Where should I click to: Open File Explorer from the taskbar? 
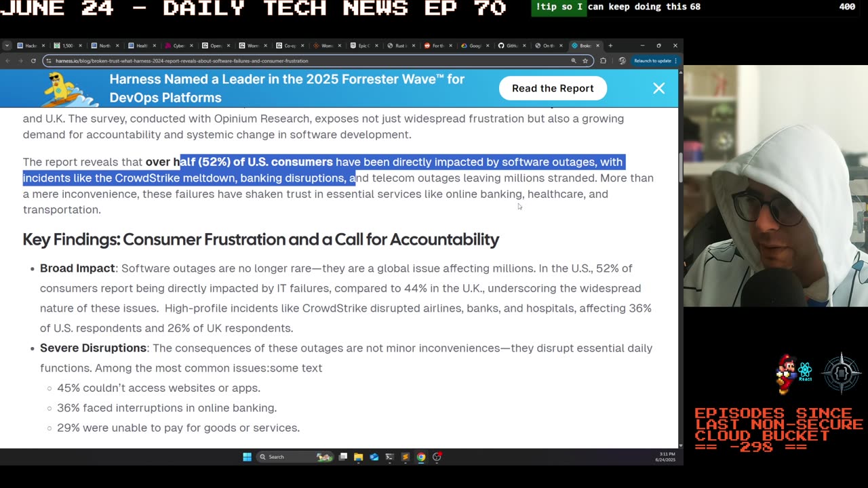[358, 457]
